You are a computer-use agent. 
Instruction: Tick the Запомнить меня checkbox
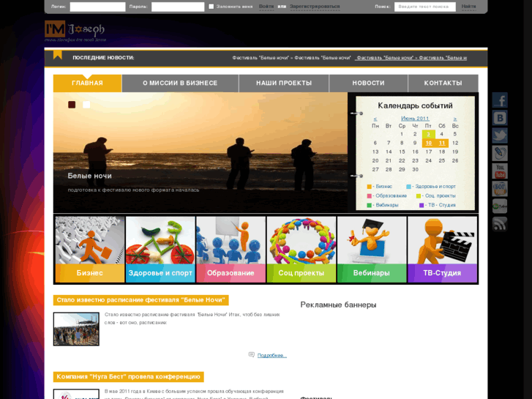211,7
